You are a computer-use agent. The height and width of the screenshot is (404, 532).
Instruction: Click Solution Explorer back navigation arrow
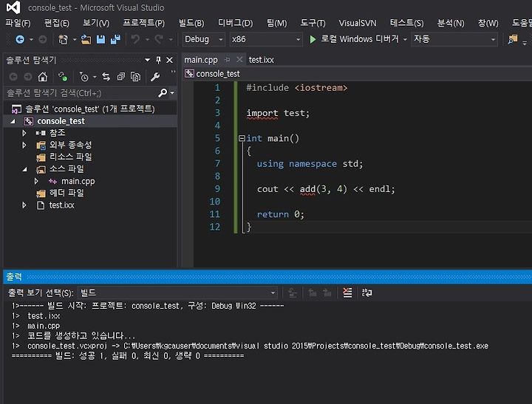[13, 77]
